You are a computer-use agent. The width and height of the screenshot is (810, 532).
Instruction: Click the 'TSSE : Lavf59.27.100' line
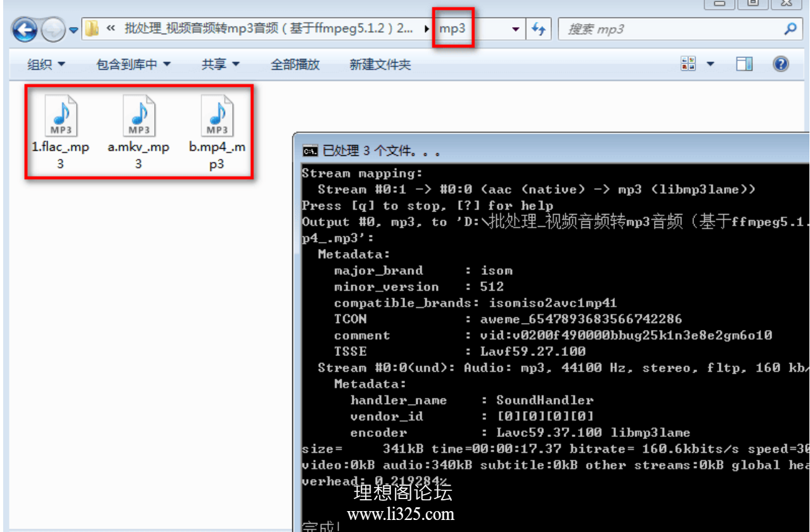click(x=460, y=351)
